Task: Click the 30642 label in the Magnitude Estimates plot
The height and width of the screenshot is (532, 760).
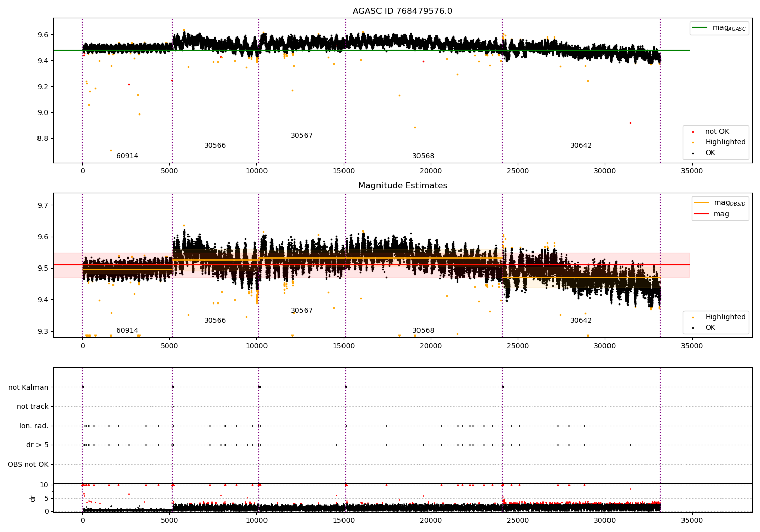Action: coord(581,321)
